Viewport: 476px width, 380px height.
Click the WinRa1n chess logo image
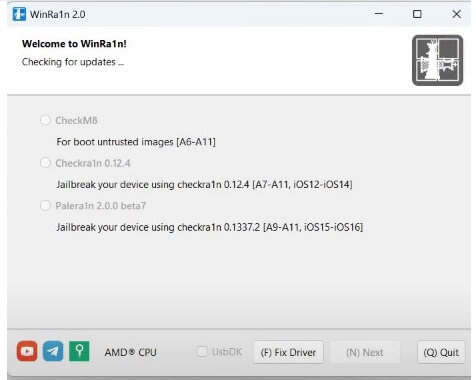437,60
